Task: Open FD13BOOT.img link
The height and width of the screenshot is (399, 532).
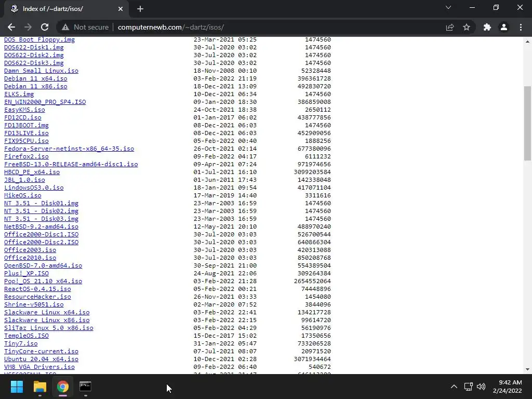Action: [x=26, y=126]
